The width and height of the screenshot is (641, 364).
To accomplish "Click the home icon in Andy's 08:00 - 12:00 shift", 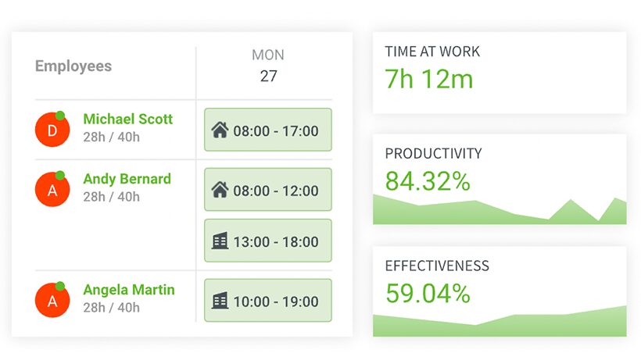I will coord(220,190).
